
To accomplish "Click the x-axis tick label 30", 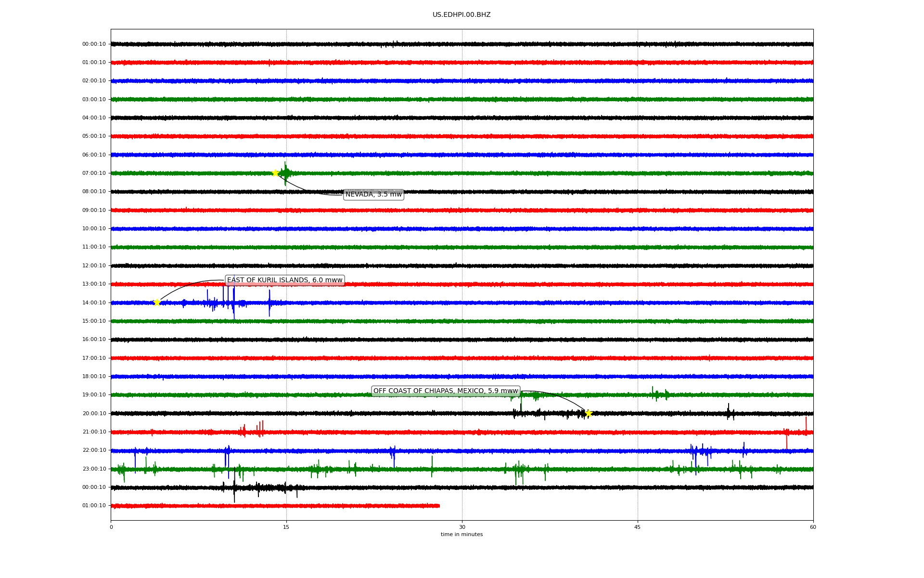I will (462, 527).
